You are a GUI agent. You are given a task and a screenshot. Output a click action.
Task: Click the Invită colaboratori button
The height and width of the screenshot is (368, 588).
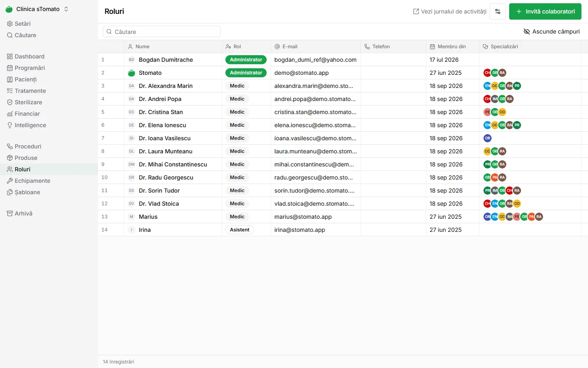coord(545,11)
